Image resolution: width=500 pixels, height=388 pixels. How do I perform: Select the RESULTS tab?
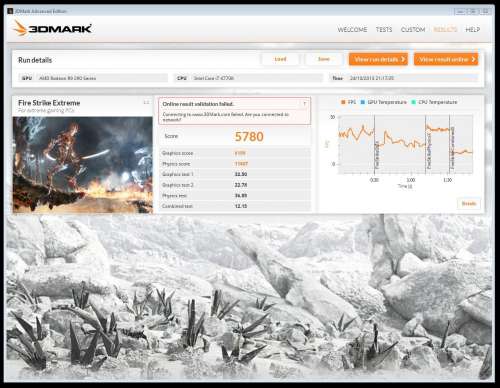point(445,30)
